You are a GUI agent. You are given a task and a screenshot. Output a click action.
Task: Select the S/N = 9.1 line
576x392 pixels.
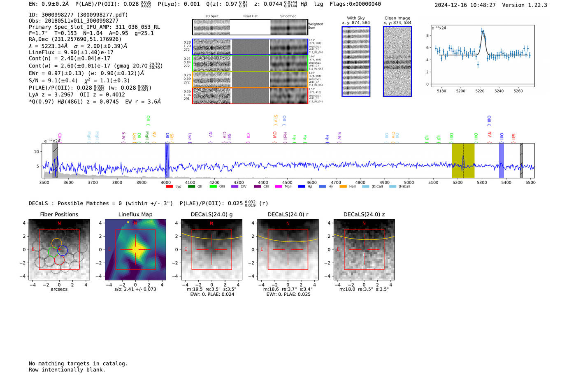[79, 81]
